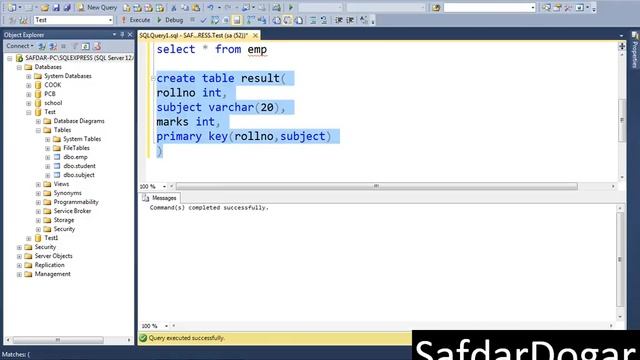Collapse the Databases folder
Screen dimensions: 640x360
(19, 67)
